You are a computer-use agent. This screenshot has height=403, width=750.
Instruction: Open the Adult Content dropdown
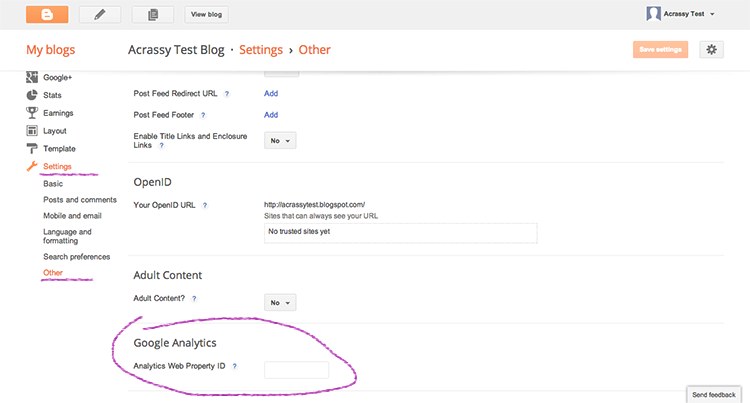[x=280, y=303]
